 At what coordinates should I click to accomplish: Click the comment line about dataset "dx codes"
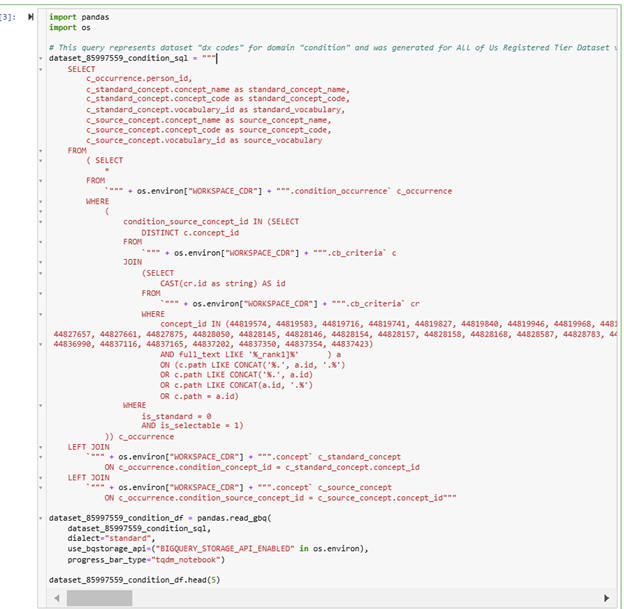(333, 48)
